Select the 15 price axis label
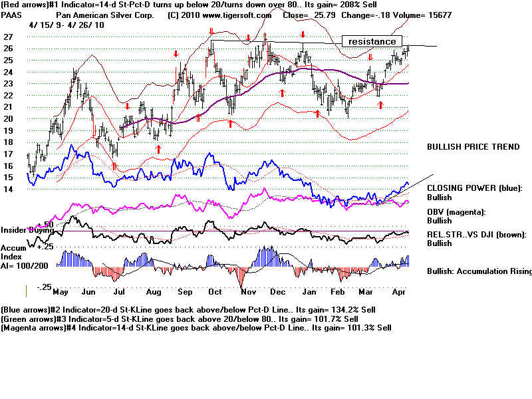 point(8,178)
